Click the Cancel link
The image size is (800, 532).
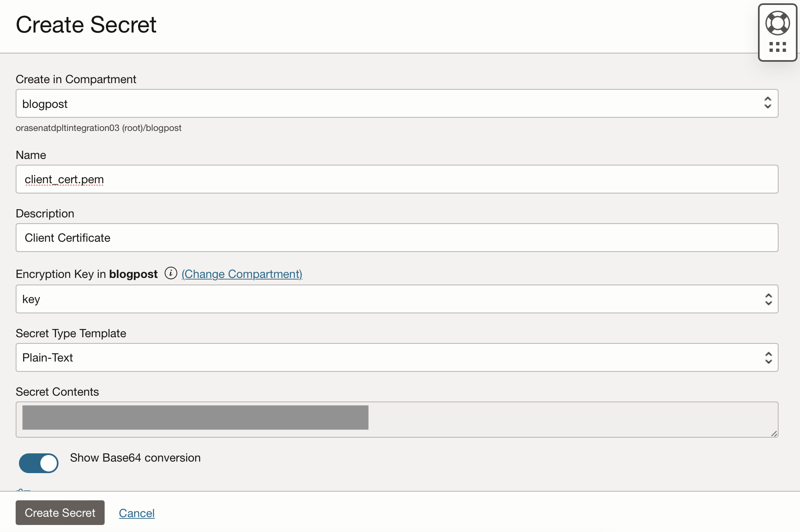[137, 513]
